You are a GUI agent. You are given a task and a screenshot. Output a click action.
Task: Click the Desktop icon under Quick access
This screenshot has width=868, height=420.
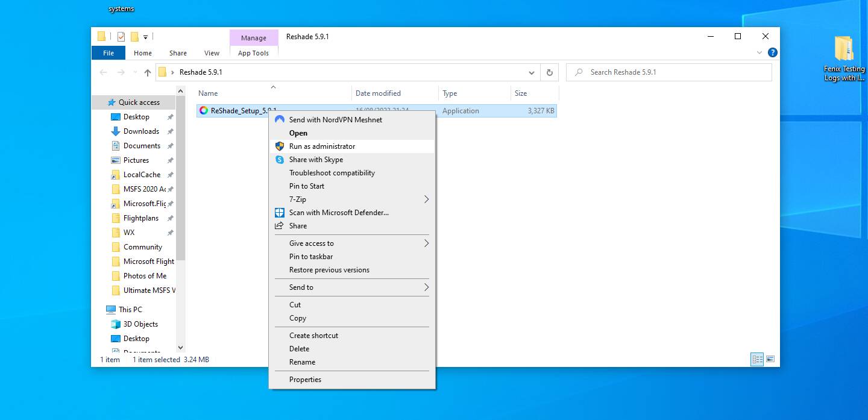pos(116,117)
